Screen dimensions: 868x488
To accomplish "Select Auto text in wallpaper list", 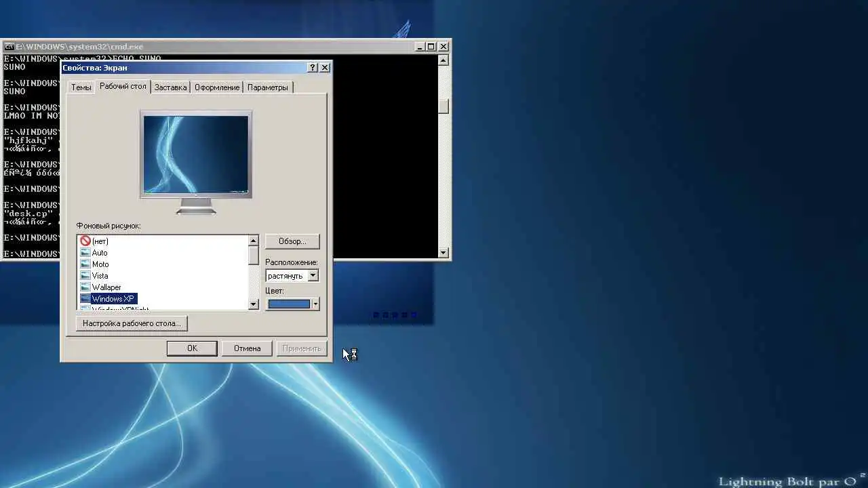I will tap(100, 253).
